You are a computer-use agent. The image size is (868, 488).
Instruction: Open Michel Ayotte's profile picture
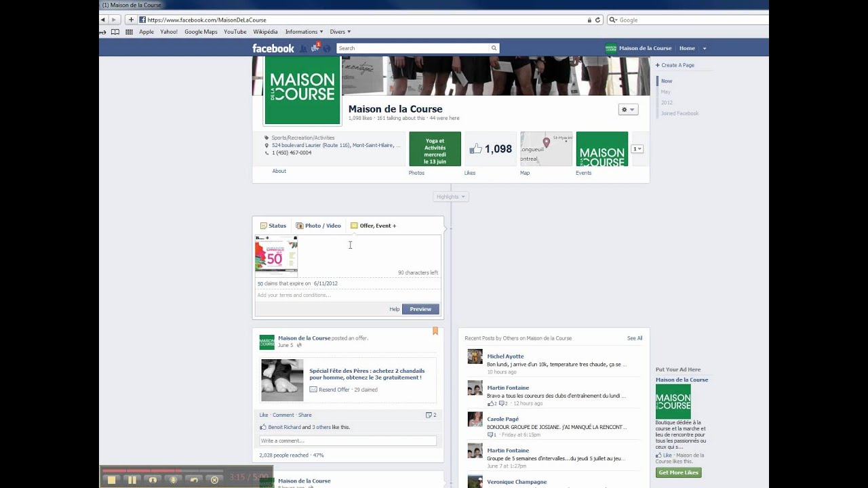coord(475,357)
